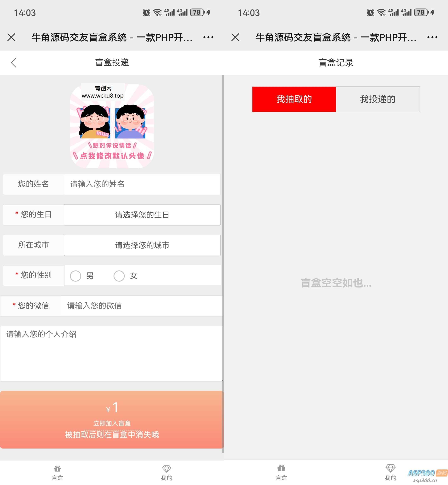Open the city selector 请选择您的城市

(x=142, y=245)
